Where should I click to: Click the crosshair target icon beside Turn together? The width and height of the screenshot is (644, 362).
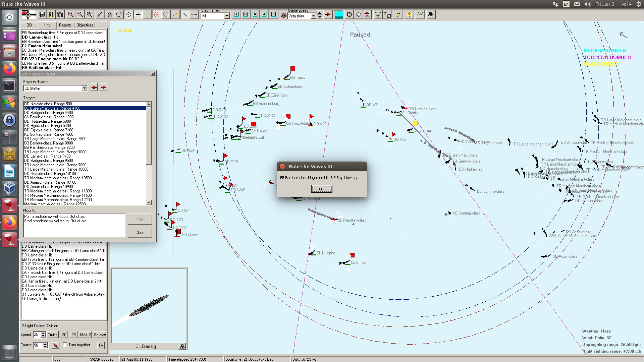101,345
